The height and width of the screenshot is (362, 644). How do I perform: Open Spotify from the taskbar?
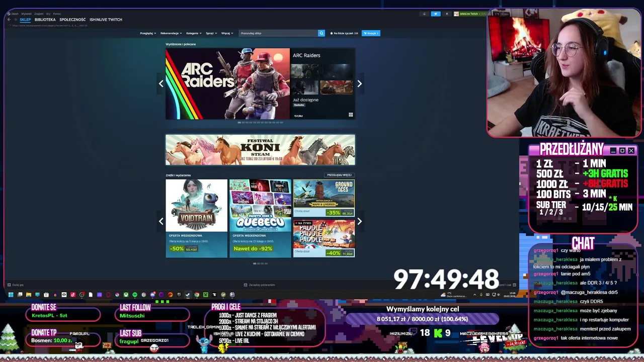pyautogui.click(x=135, y=295)
